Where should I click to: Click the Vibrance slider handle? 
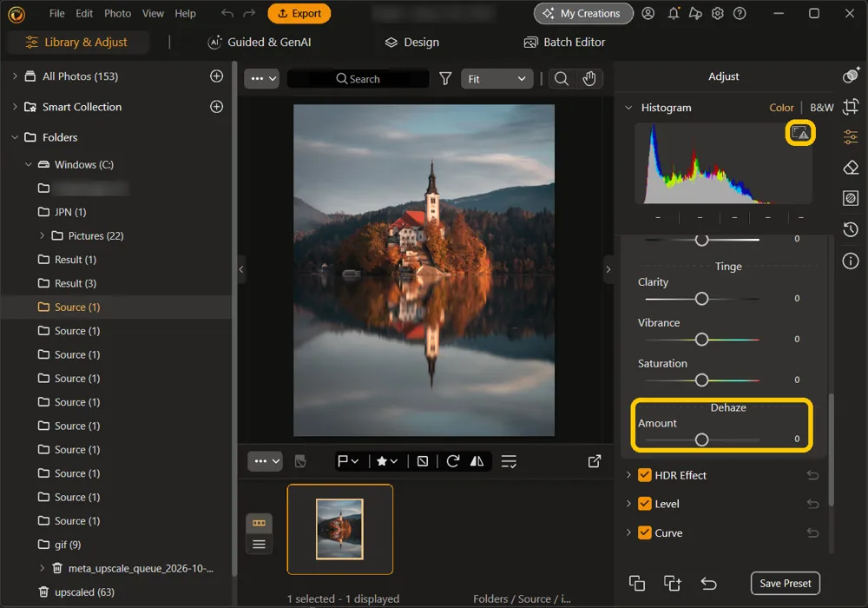pos(701,340)
